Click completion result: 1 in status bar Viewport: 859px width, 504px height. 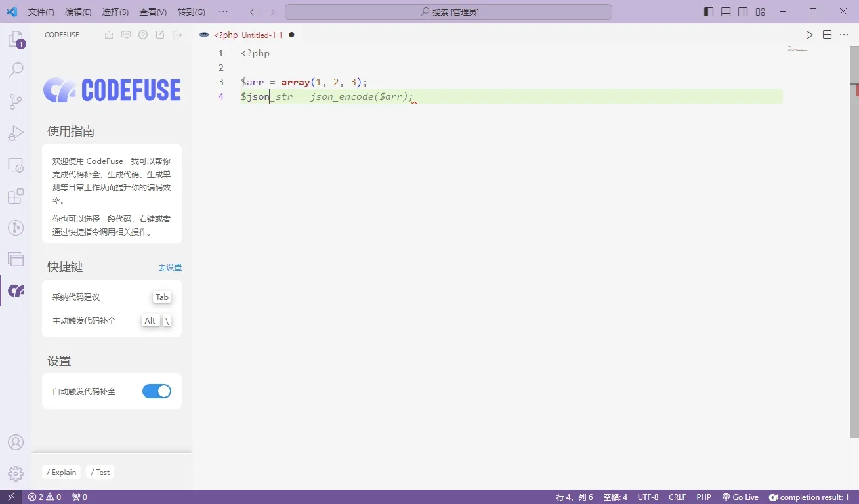809,497
